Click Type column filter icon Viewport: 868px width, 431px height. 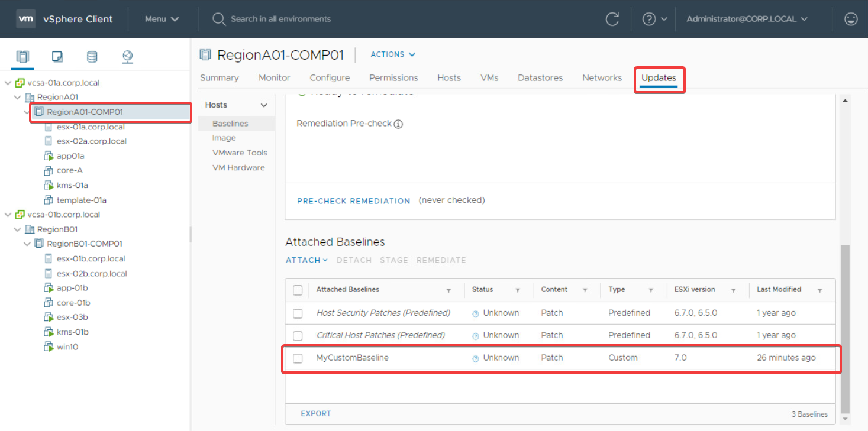click(651, 290)
